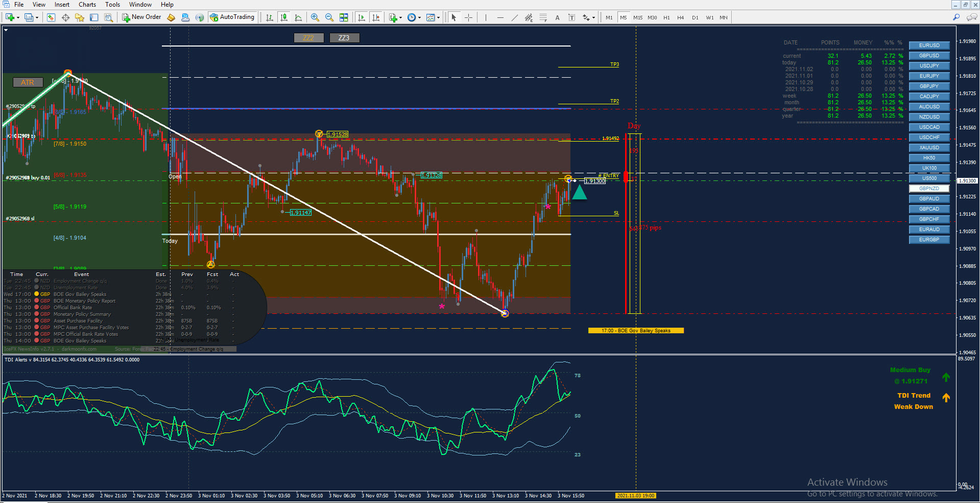
Task: Toggle chart auto scroll
Action: pyautogui.click(x=362, y=17)
